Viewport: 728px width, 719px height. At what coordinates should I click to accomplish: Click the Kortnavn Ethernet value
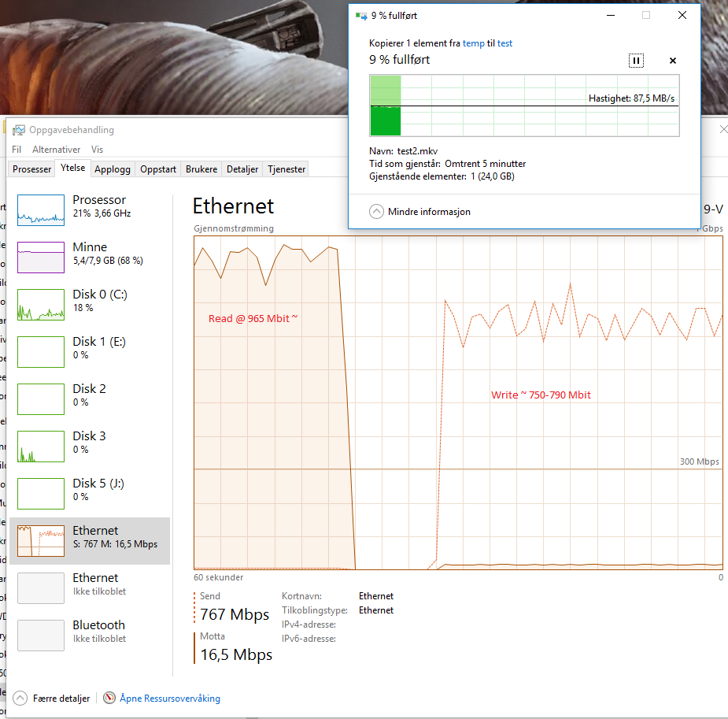(376, 596)
